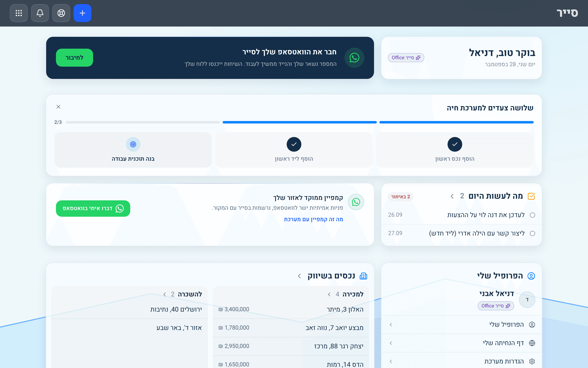
Task: Open chevron on הגדרות מערכת row
Action: [391, 361]
